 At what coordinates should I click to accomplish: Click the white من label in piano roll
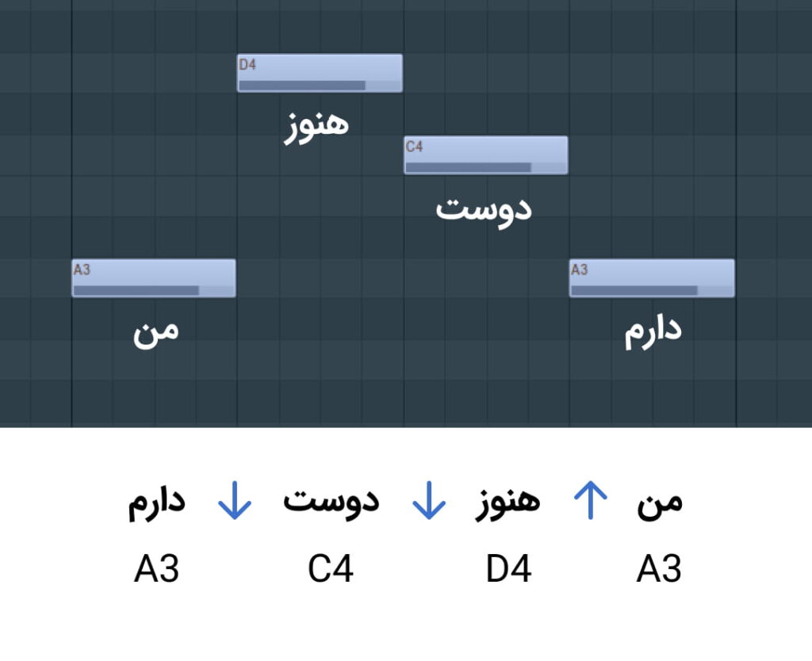[156, 332]
